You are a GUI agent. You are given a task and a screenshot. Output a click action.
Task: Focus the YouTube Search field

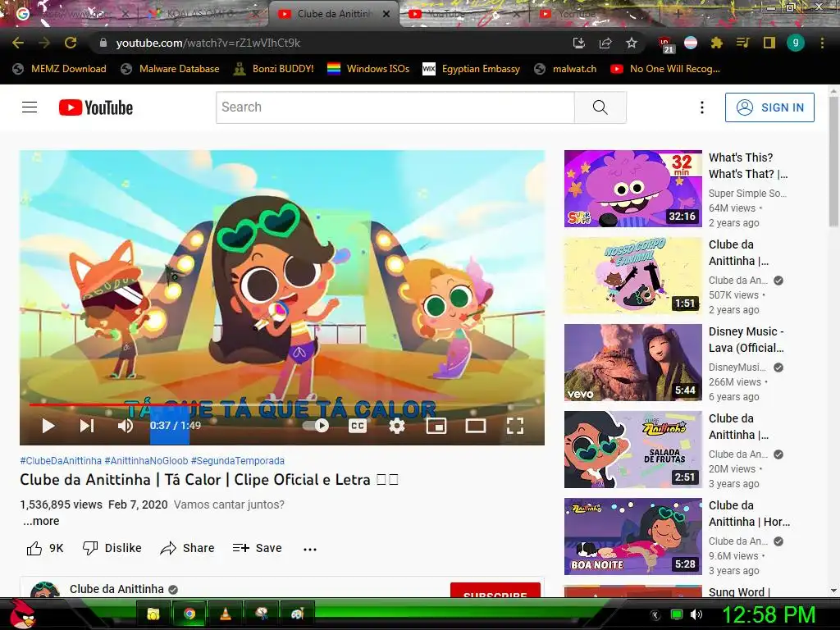click(395, 107)
